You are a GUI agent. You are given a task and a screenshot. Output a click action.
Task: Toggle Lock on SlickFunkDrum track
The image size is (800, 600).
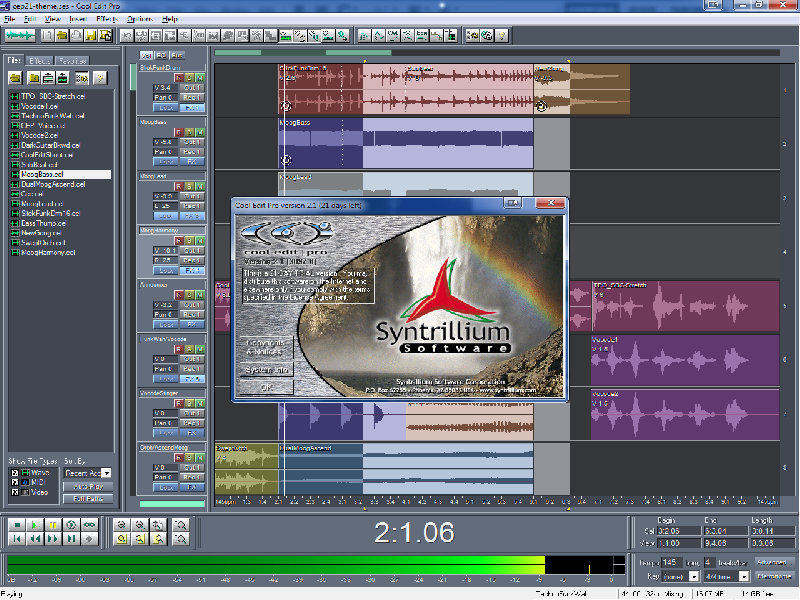[165, 108]
